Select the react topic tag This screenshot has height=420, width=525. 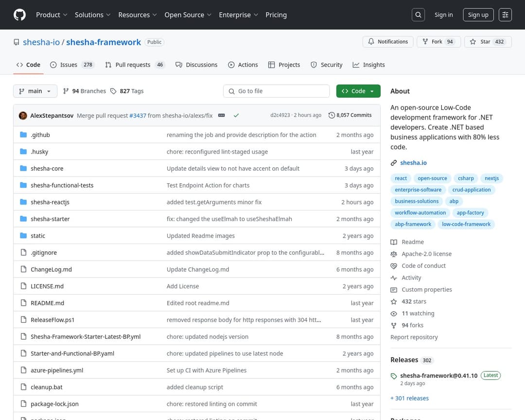(401, 178)
